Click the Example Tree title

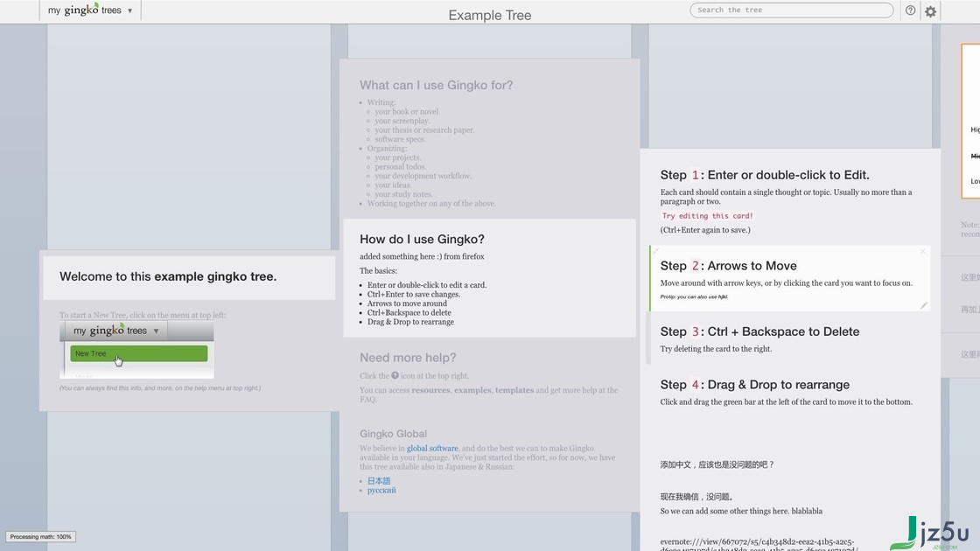point(490,16)
